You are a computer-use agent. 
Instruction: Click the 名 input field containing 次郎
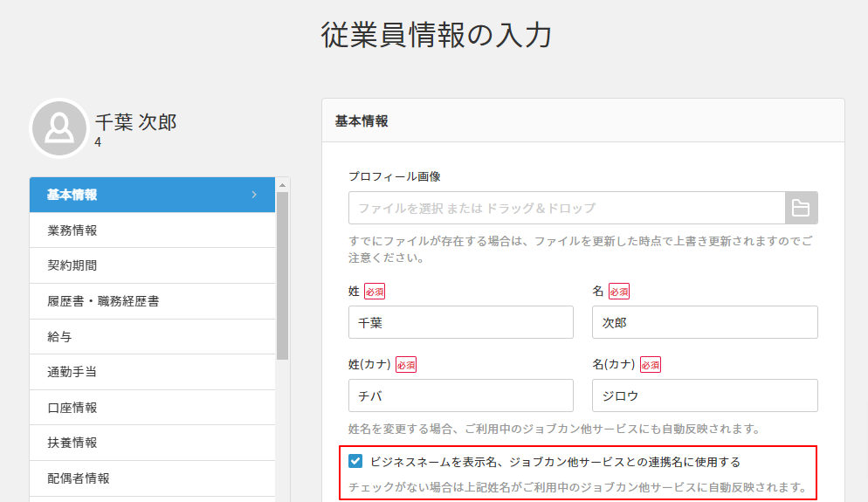coord(704,322)
